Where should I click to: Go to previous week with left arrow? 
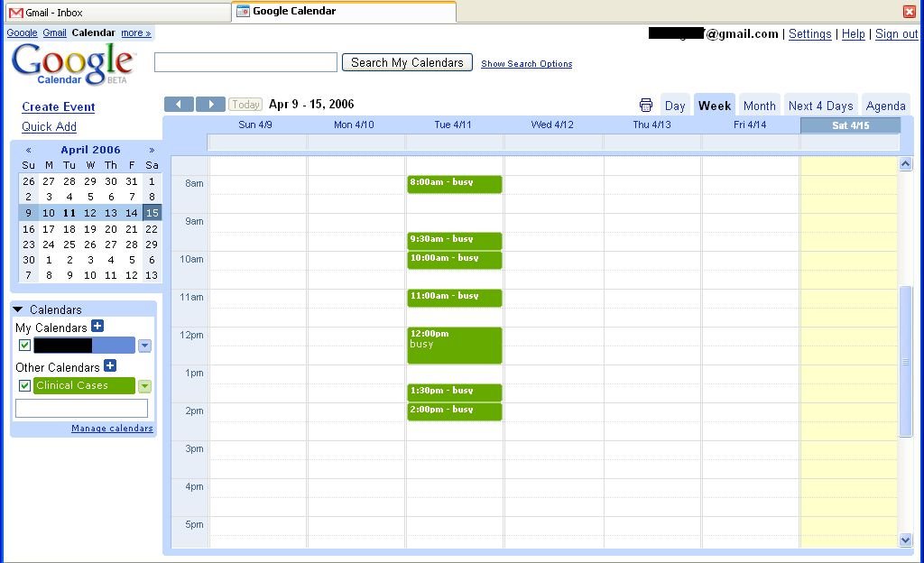coord(179,105)
